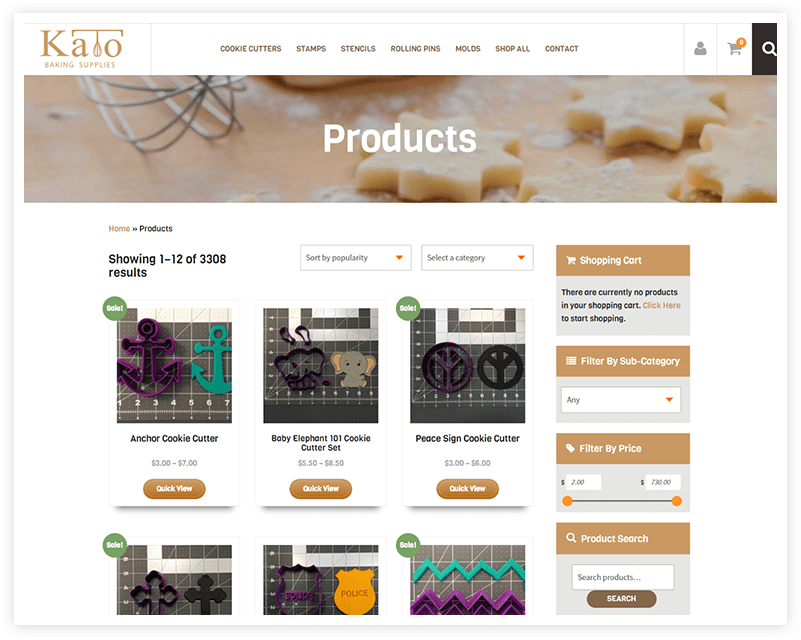Click the search magnifier icon in header
The height and width of the screenshot is (640, 801).
[x=768, y=49]
